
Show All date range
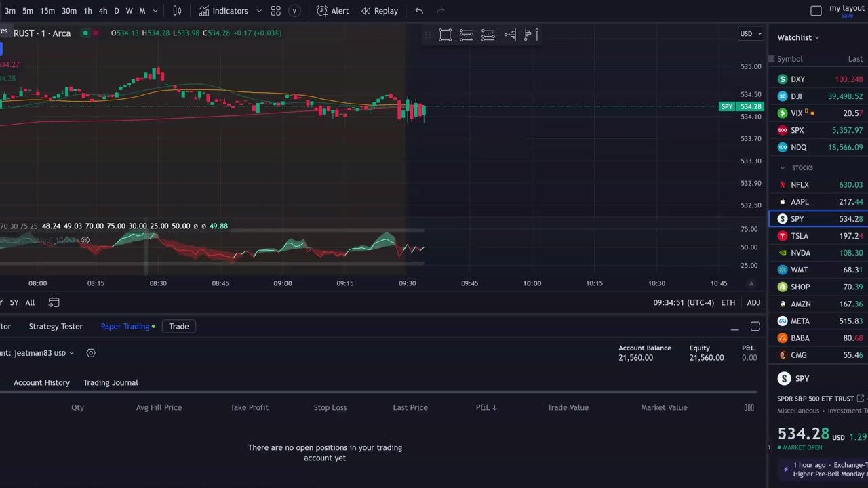coord(30,302)
